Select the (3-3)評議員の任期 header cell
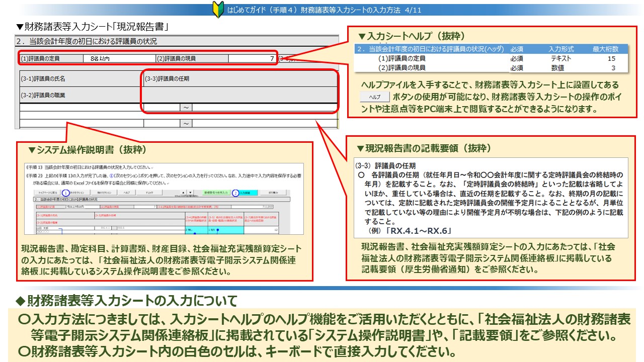This screenshot has height=362, width=644. coord(239,79)
